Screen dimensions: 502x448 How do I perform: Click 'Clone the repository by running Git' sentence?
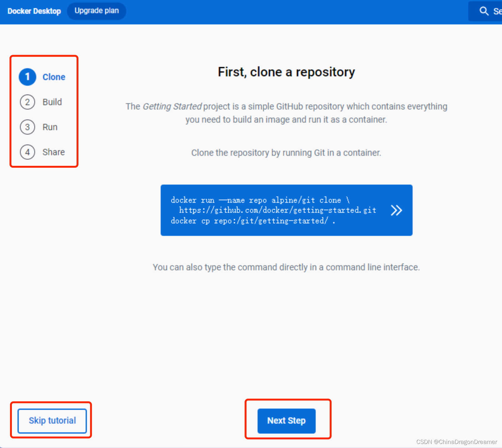click(x=286, y=153)
